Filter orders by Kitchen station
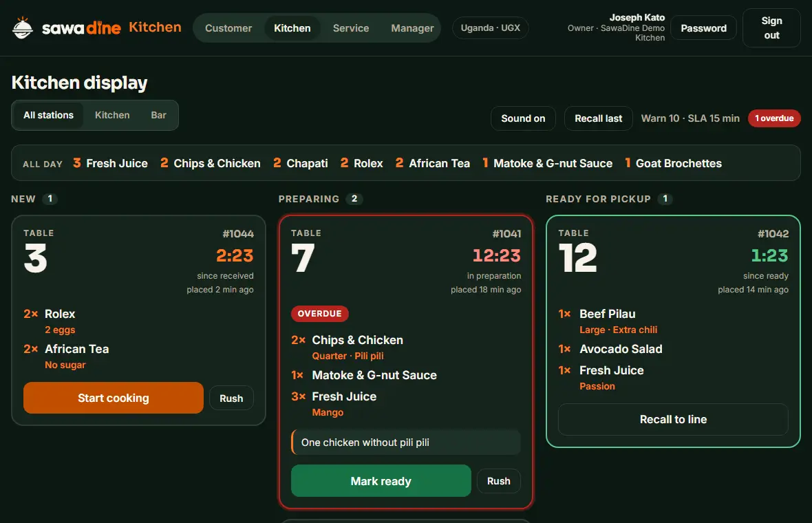Viewport: 812px width, 523px height. coord(112,115)
